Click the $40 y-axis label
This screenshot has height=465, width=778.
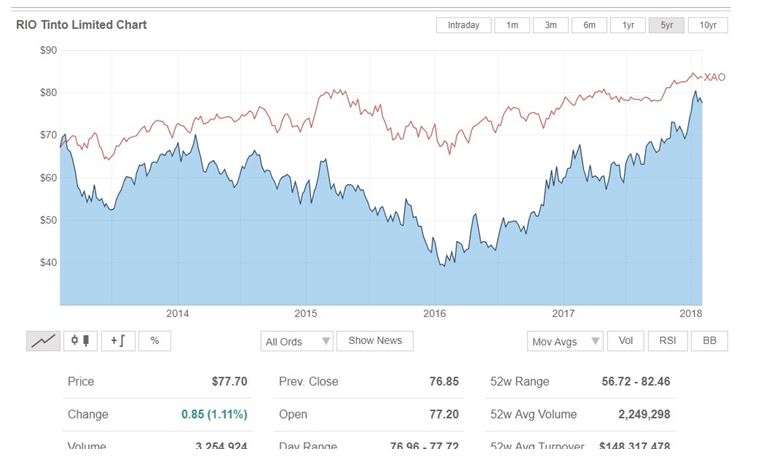point(49,263)
